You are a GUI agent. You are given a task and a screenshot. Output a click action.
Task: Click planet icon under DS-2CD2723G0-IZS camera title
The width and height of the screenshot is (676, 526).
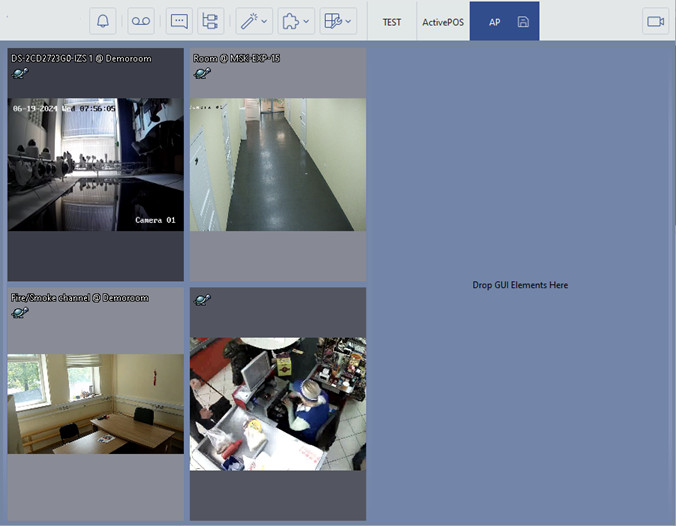tap(19, 73)
